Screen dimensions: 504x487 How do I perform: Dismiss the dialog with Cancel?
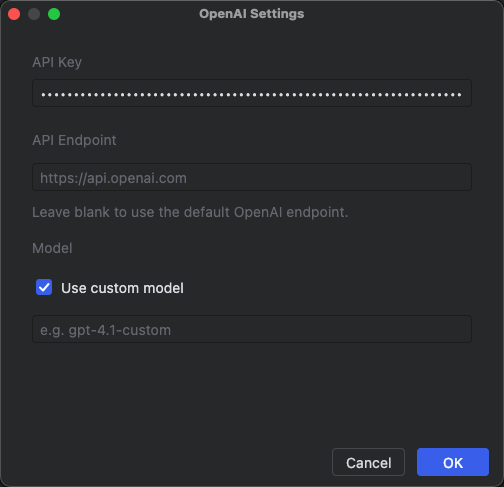tap(368, 462)
